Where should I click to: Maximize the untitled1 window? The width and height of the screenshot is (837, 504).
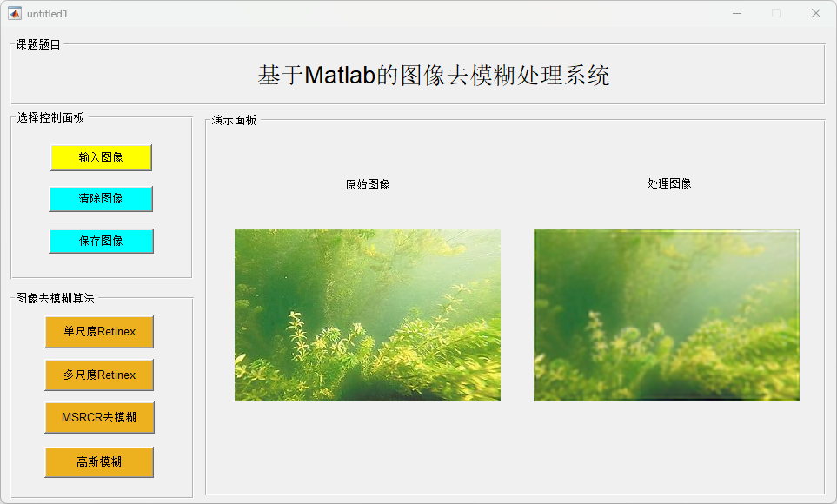(x=776, y=13)
